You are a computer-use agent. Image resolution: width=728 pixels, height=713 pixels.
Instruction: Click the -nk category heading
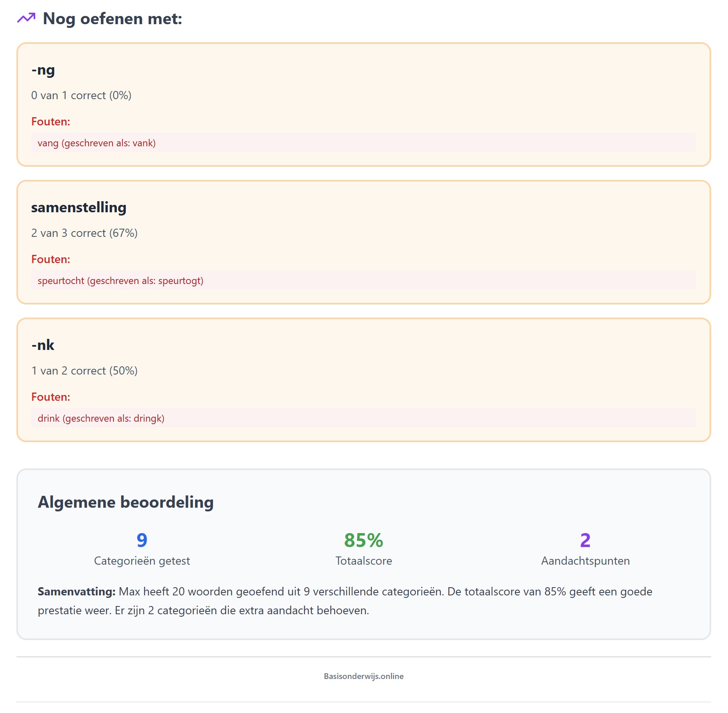tap(43, 345)
